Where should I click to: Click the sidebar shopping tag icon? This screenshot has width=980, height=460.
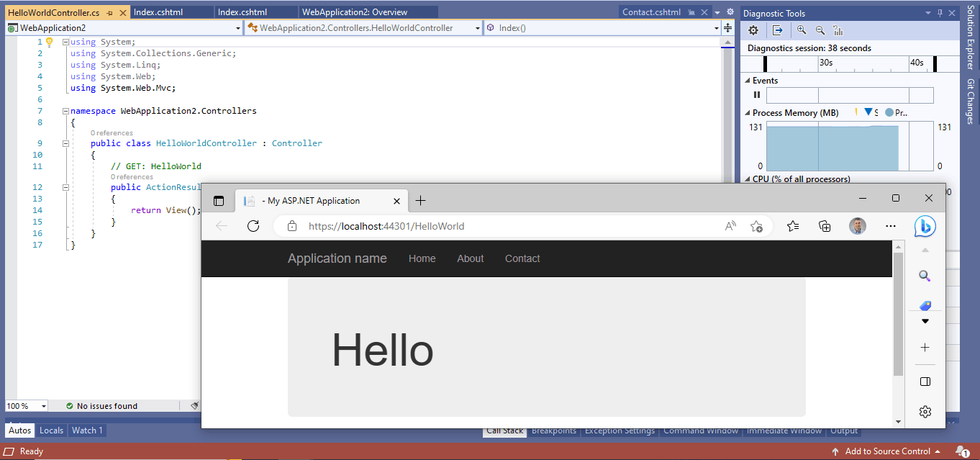tap(925, 305)
